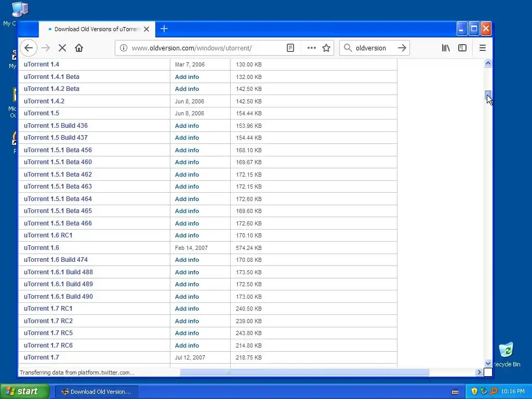The width and height of the screenshot is (532, 399).
Task: Toggle reader view icon
Action: tap(290, 48)
